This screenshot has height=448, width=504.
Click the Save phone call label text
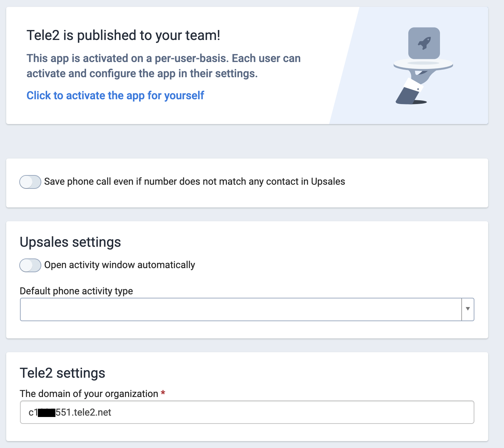click(195, 182)
